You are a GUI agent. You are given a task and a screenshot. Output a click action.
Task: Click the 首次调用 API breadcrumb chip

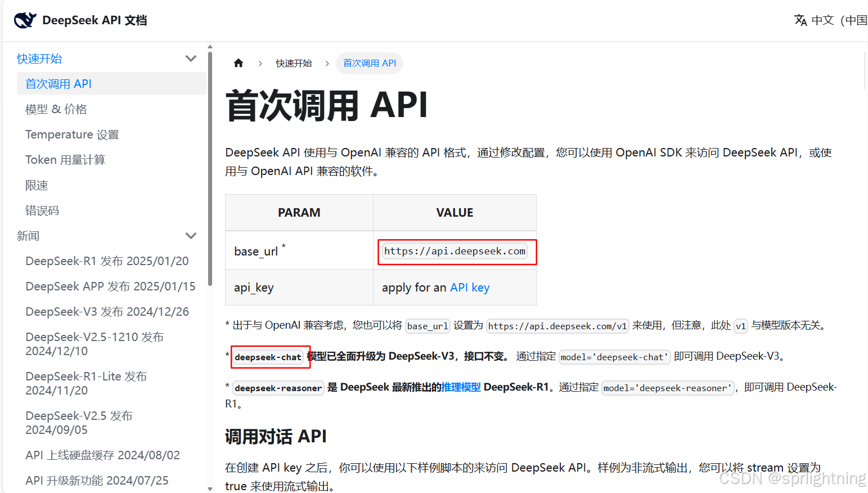pos(370,63)
